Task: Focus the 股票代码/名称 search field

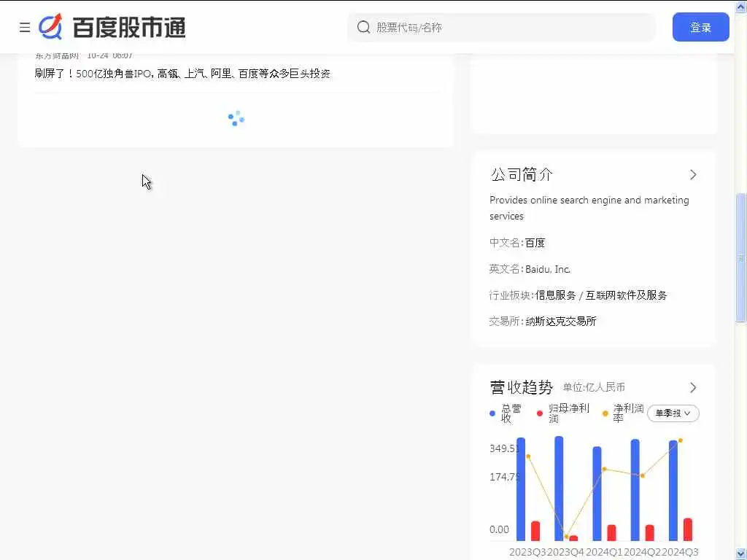Action: 501,27
